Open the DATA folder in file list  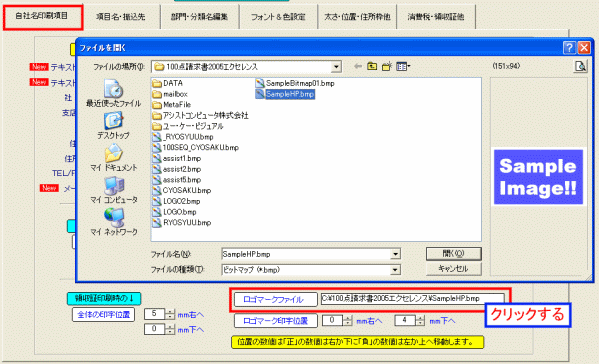[x=168, y=83]
